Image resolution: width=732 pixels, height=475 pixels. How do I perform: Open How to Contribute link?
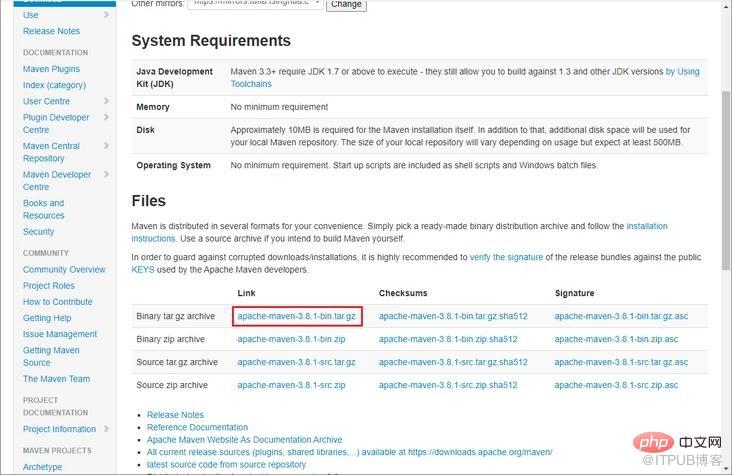tap(57, 302)
